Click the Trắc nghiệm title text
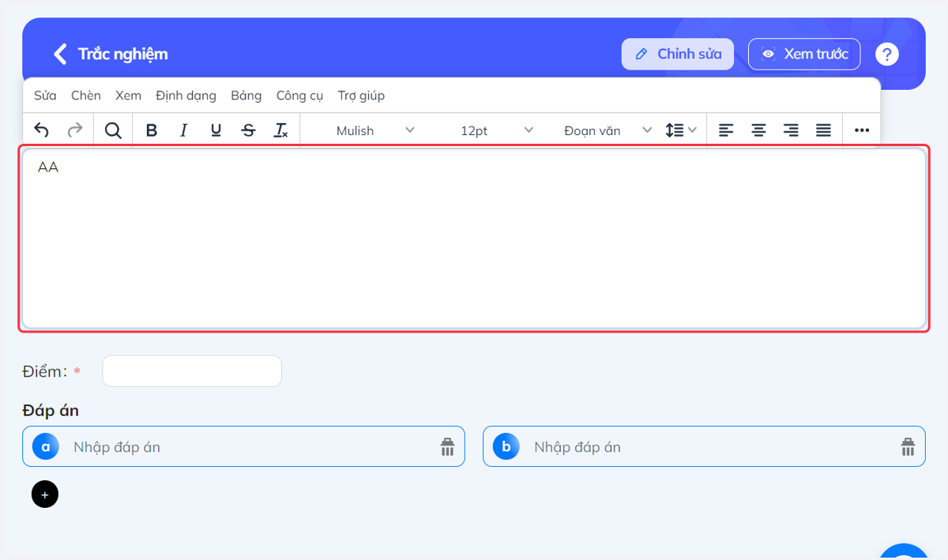The image size is (948, 560). (123, 54)
